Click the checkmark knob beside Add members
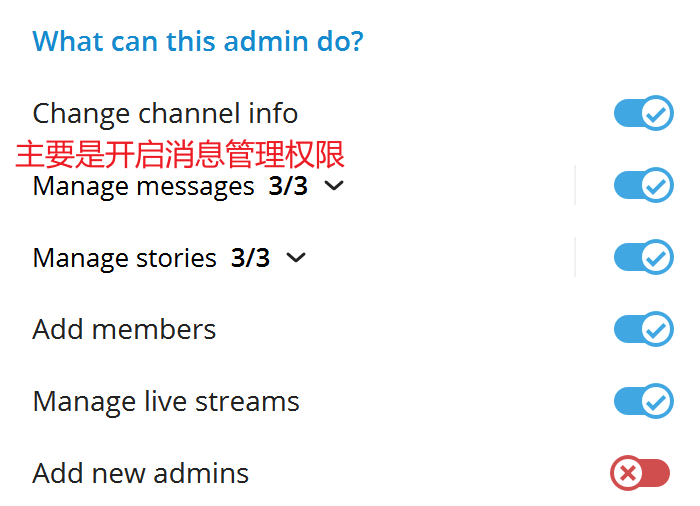The height and width of the screenshot is (506, 700). click(x=657, y=329)
